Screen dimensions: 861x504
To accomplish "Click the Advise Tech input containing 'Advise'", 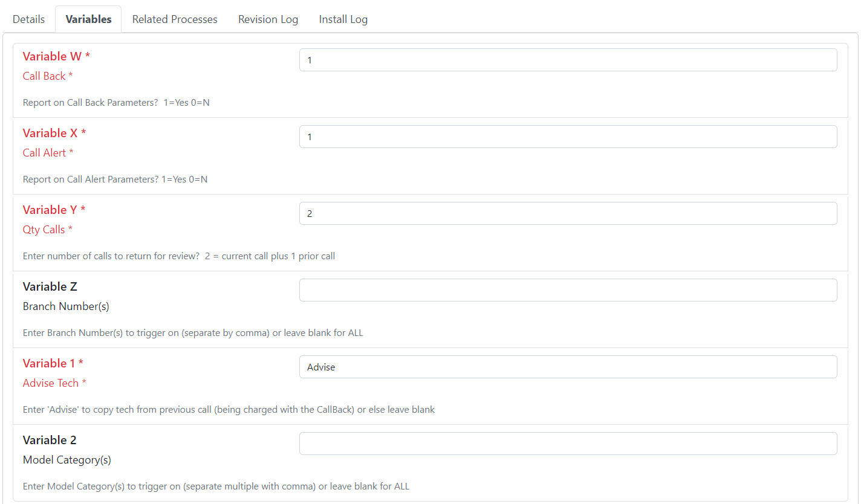I will pos(568,367).
